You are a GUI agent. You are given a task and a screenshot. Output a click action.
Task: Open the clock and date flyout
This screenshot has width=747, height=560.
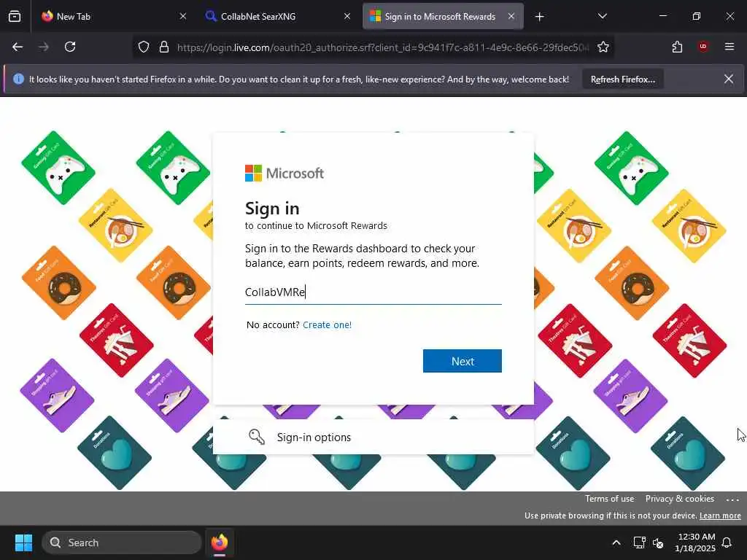pyautogui.click(x=695, y=542)
